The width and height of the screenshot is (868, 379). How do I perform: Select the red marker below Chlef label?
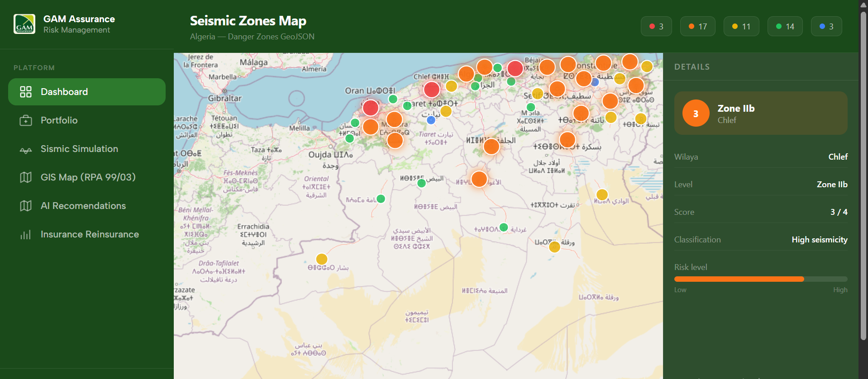(432, 90)
